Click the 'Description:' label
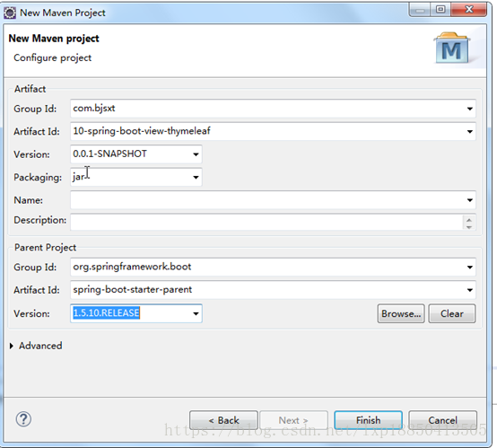497x448 pixels. coord(40,220)
